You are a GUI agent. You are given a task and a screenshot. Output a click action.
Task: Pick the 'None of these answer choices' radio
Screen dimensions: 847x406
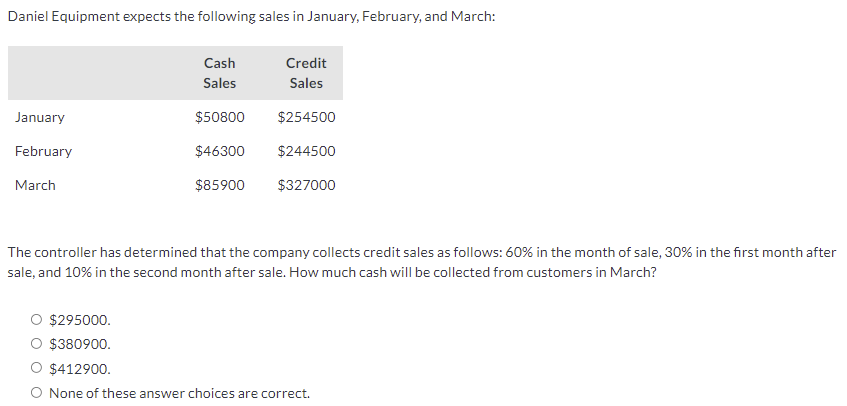(36, 393)
